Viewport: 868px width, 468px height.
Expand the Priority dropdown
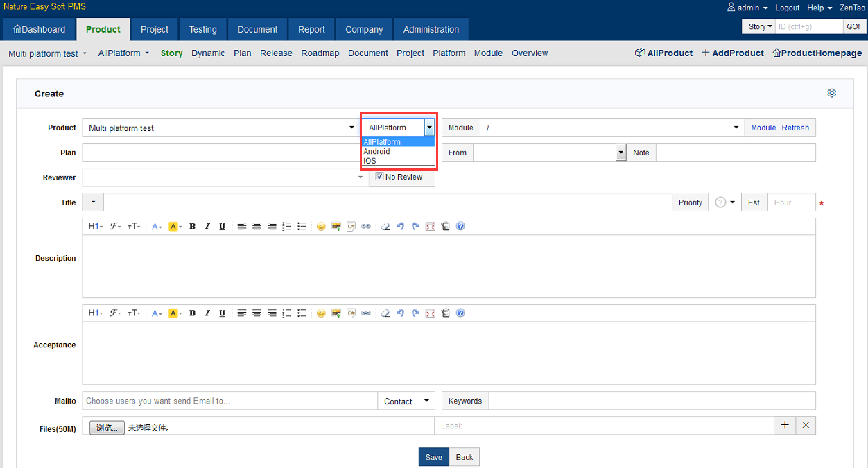click(x=725, y=202)
